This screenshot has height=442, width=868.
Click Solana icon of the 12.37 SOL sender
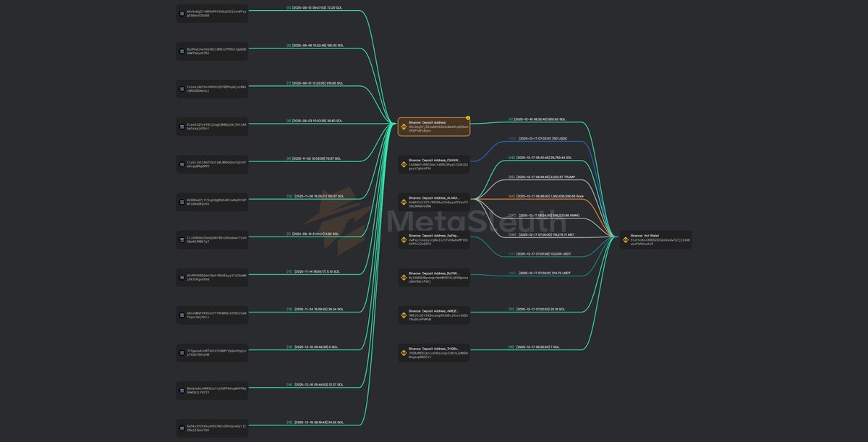point(182,390)
